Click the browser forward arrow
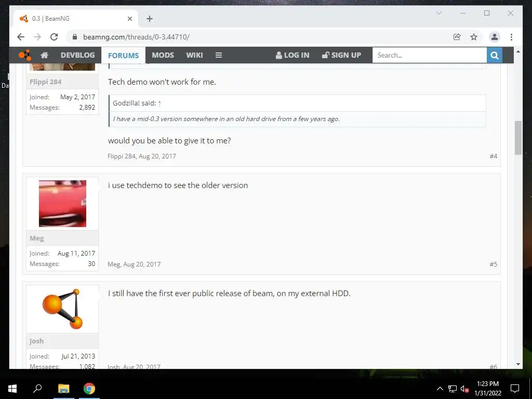 click(37, 37)
